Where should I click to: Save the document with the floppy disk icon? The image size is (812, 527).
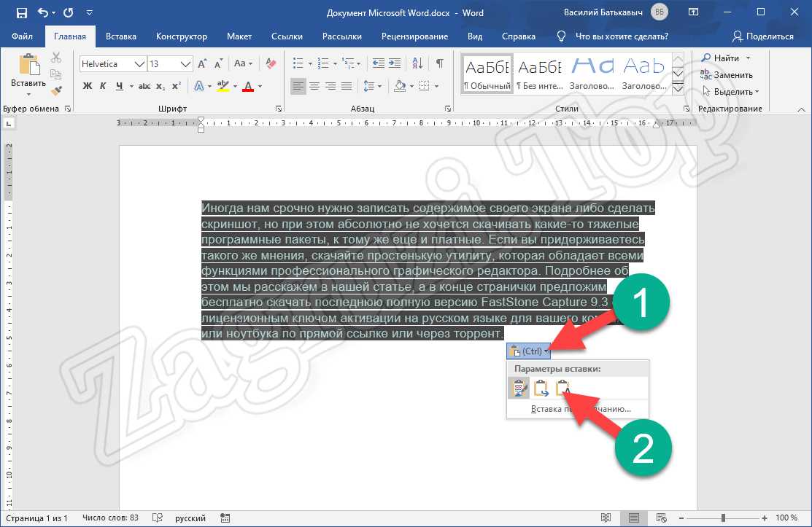pyautogui.click(x=22, y=12)
